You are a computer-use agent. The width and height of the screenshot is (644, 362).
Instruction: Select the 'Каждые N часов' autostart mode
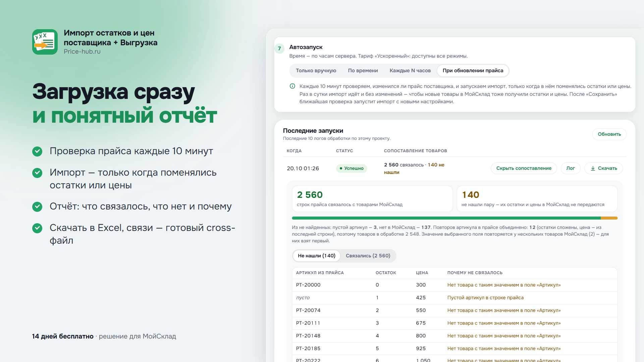tap(410, 71)
